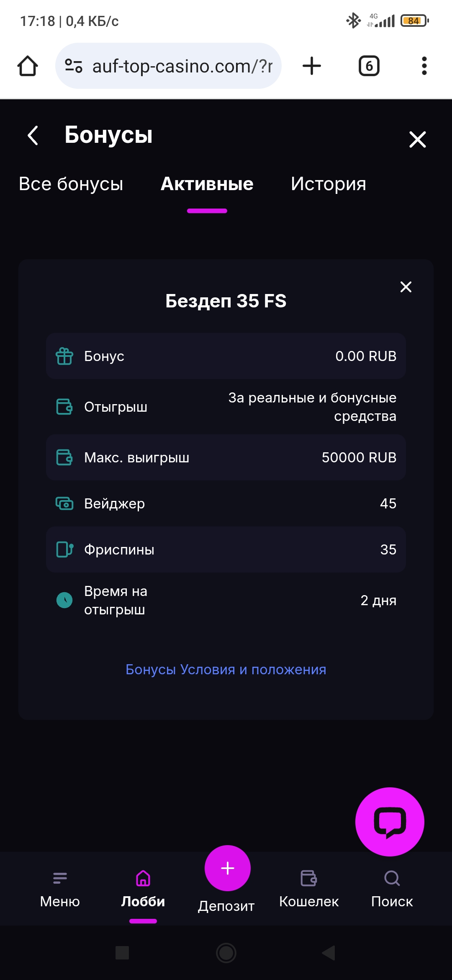This screenshot has width=452, height=980.
Task: Open Кошелек wallet section
Action: point(309,889)
